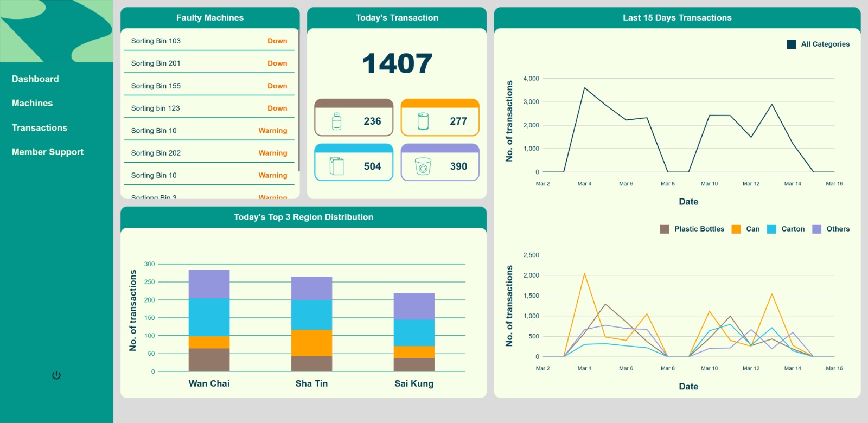The width and height of the screenshot is (868, 423).
Task: Click the power logout icon in sidebar
Action: (56, 375)
